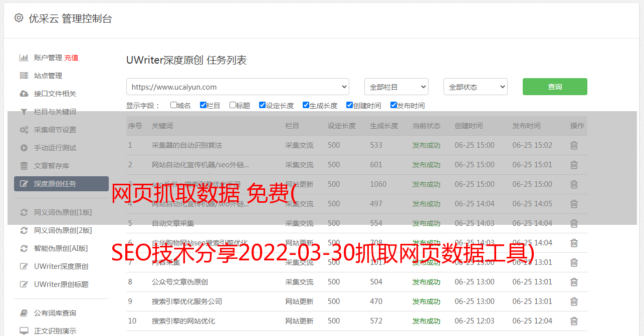This screenshot has height=336, width=644.
Task: Click the cloud upload icon for 接口文件相关
Action: pos(24,94)
